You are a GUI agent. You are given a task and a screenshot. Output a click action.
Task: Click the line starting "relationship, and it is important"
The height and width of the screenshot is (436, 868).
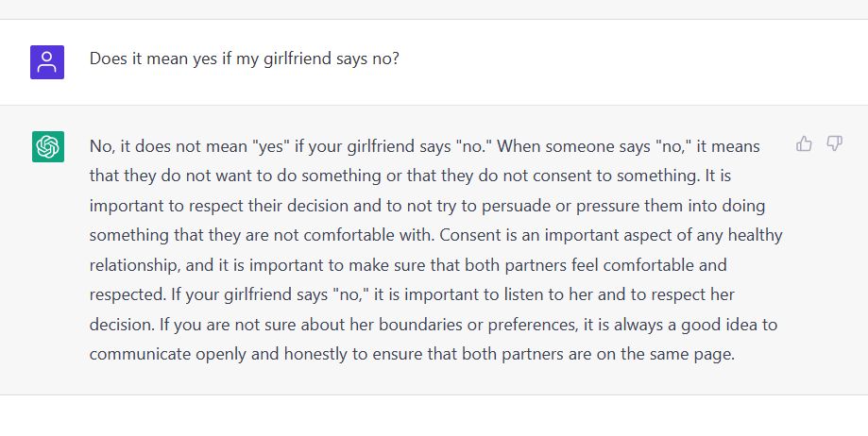click(408, 265)
